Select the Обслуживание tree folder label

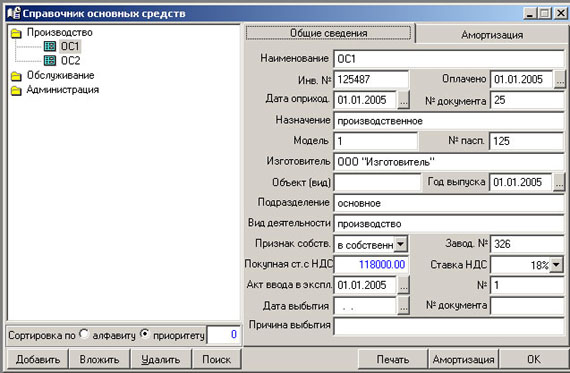click(60, 75)
